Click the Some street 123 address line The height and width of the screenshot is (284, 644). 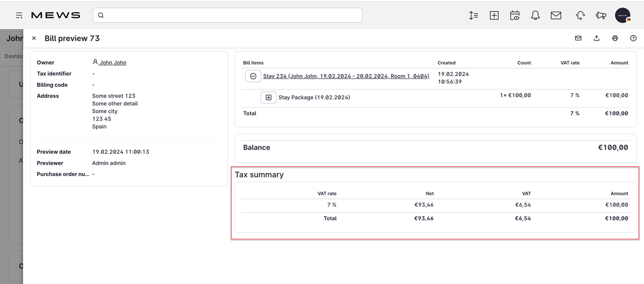(x=114, y=96)
